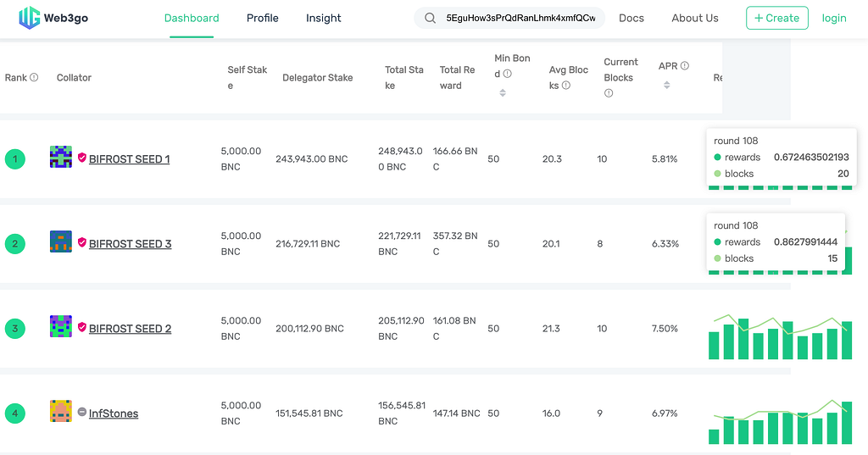Click the + Create button
868x455 pixels.
pos(776,19)
